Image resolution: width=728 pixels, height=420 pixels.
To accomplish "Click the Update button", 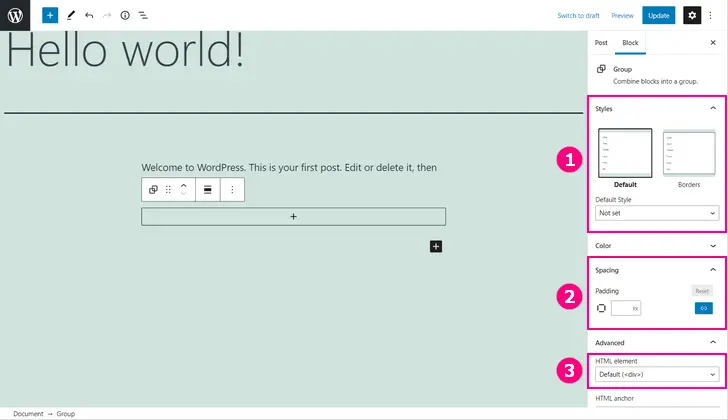I will coord(658,15).
